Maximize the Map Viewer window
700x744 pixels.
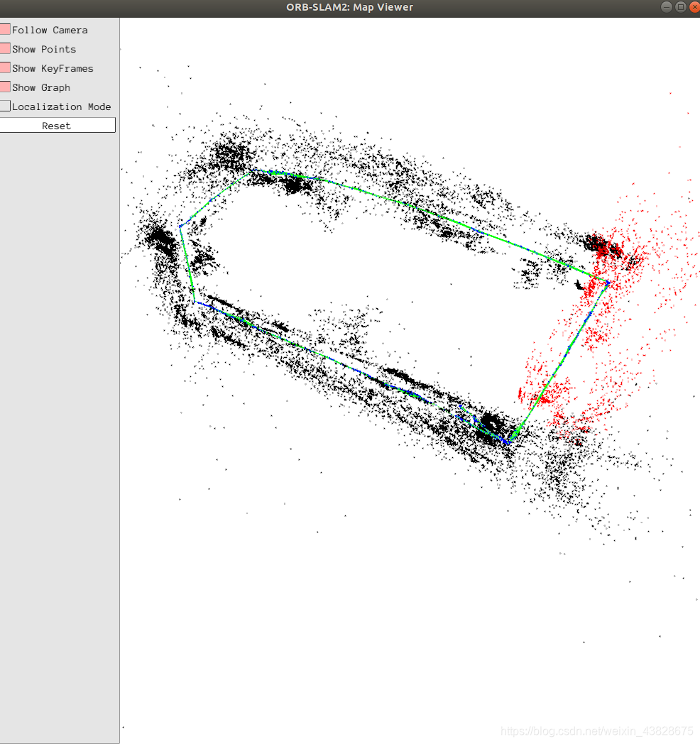[x=681, y=7]
